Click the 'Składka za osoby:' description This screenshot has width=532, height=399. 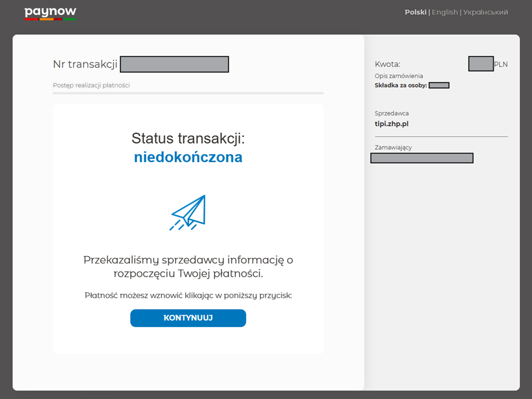pos(401,86)
